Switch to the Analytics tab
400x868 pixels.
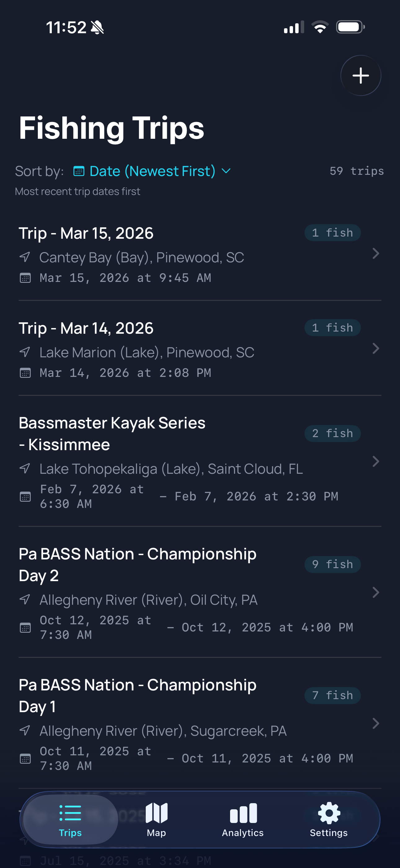pos(243,819)
